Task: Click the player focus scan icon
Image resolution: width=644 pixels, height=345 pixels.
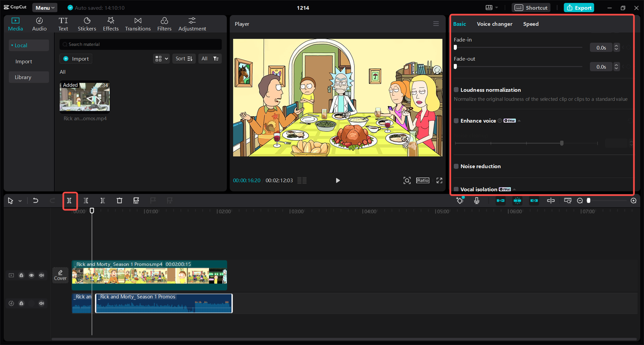Action: (x=407, y=181)
